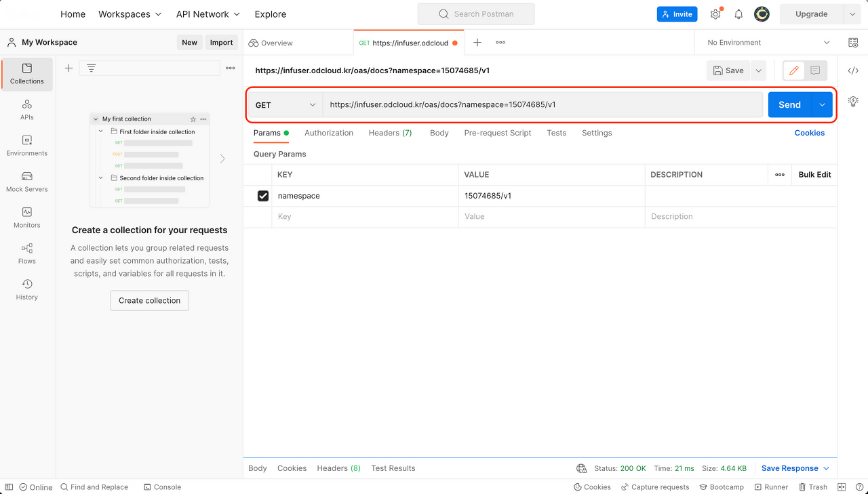This screenshot has height=494, width=868.
Task: Open the APIs sidebar panel
Action: click(27, 110)
